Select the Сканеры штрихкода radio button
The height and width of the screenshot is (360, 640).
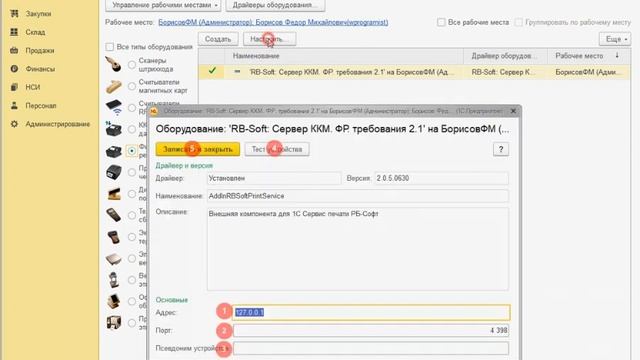pyautogui.click(x=132, y=64)
